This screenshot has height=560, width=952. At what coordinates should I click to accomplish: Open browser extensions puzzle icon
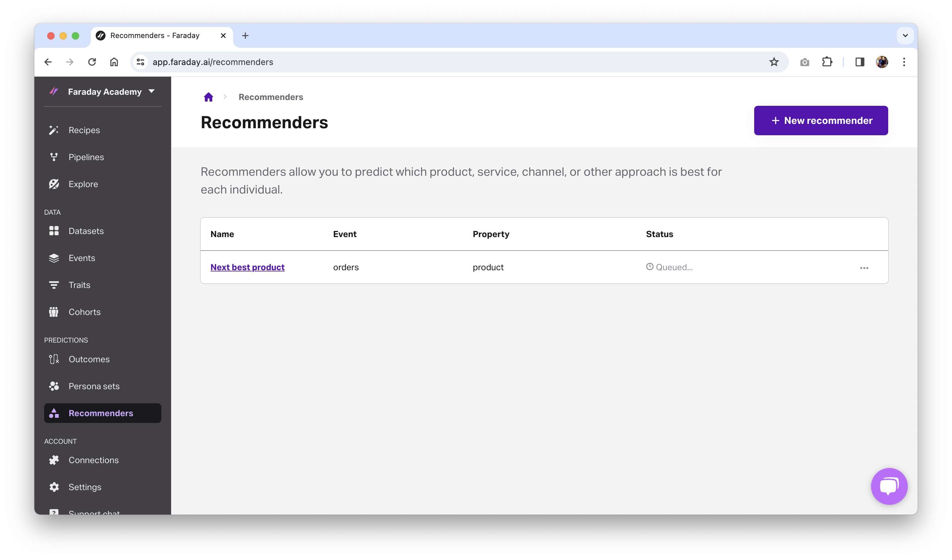(827, 62)
